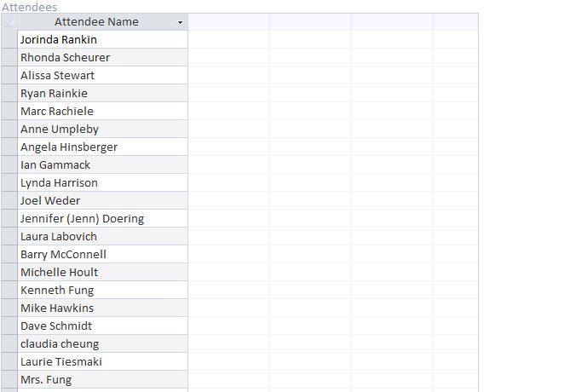Screen dimensions: 570x392
Task: Select row selector beside Ryan Rainkie
Action: click(9, 93)
